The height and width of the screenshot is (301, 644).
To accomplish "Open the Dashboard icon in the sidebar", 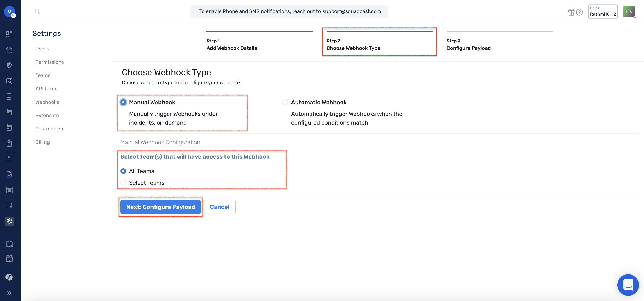I will pos(9,34).
